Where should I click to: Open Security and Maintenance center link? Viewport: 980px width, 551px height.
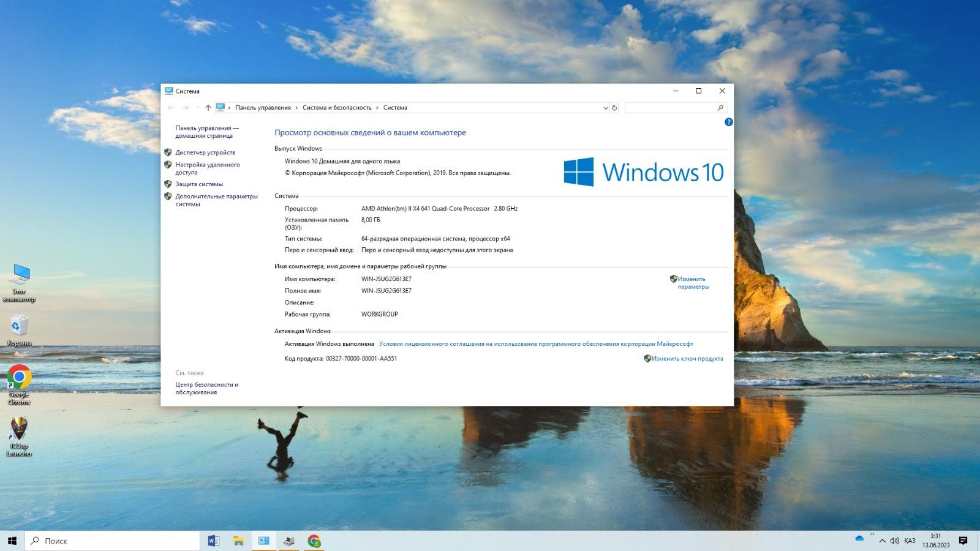pos(206,388)
